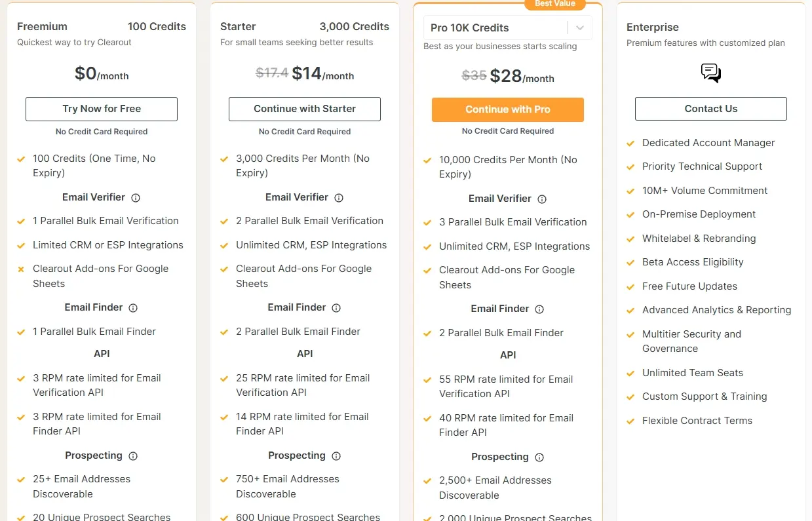The image size is (812, 521).
Task: Click info icon beside Freemium Prospecting
Action: pos(133,456)
